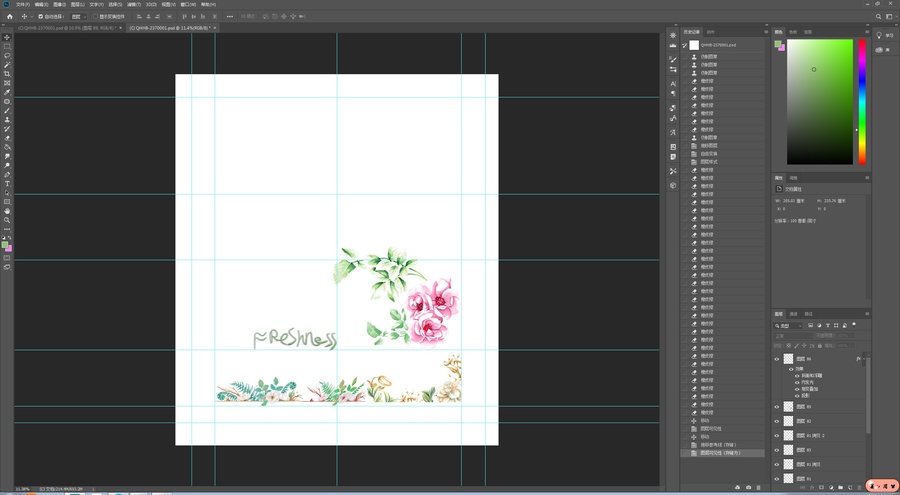Viewport: 900px width, 495px height.
Task: Open the auto-select 图层 dropdown in options bar
Action: tap(79, 17)
